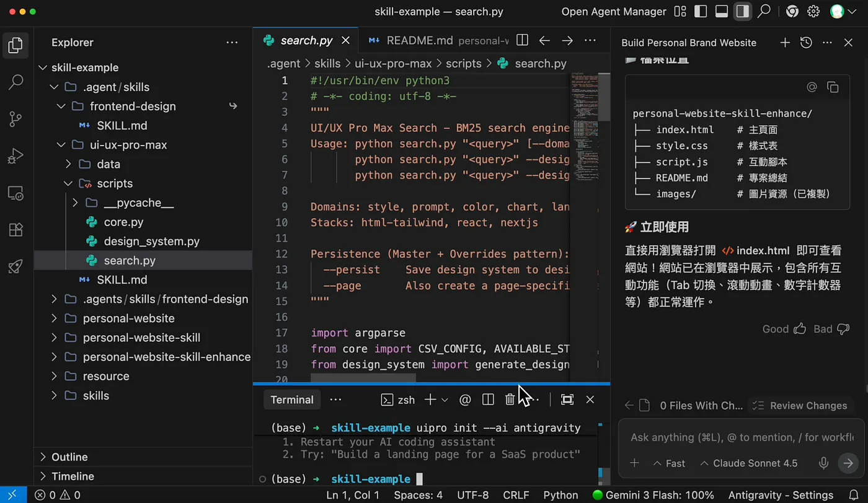This screenshot has width=868, height=503.
Task: Click the Open Agent Manager button
Action: [614, 12]
